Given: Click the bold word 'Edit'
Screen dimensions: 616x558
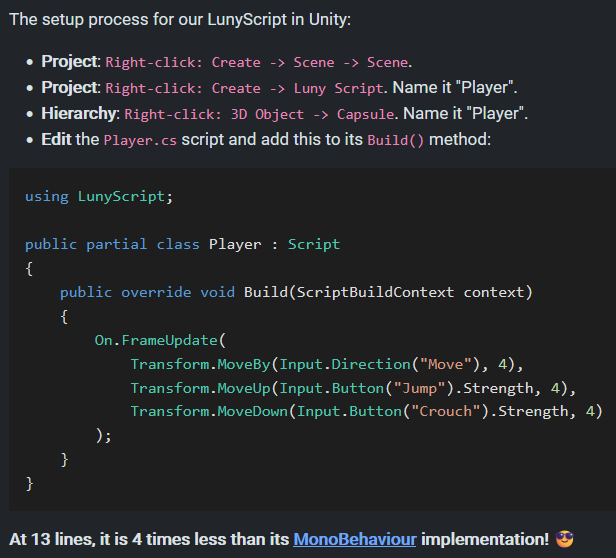Looking at the screenshot, I should click(56, 139).
